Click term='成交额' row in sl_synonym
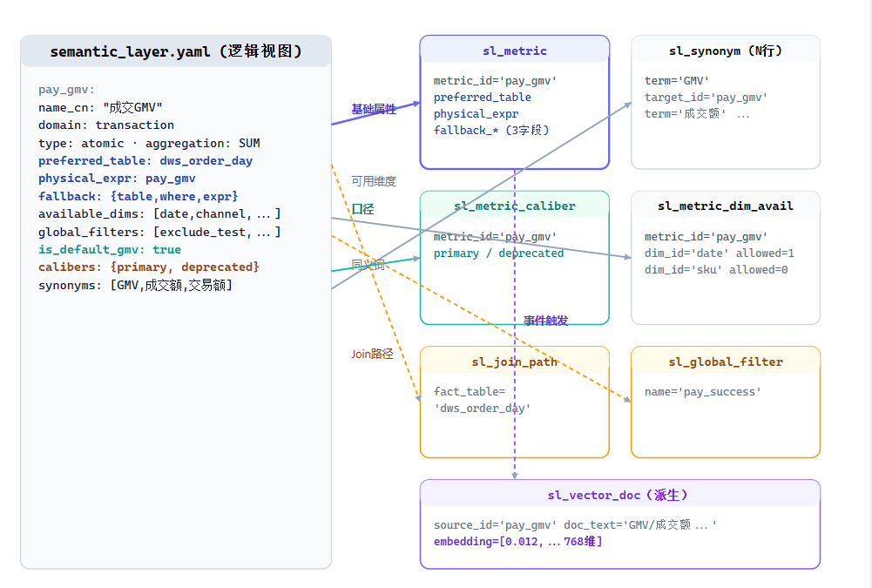 (x=697, y=113)
